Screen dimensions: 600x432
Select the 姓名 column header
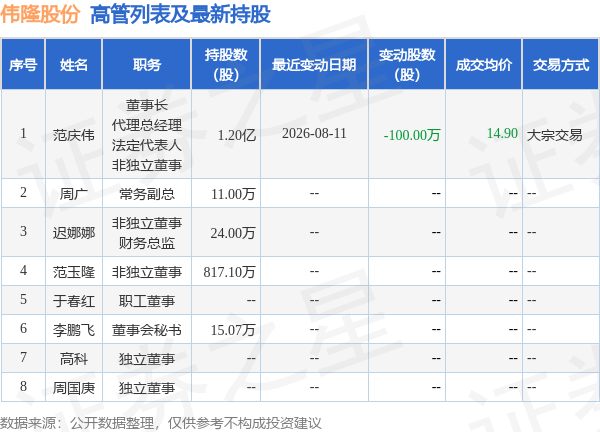click(x=74, y=64)
